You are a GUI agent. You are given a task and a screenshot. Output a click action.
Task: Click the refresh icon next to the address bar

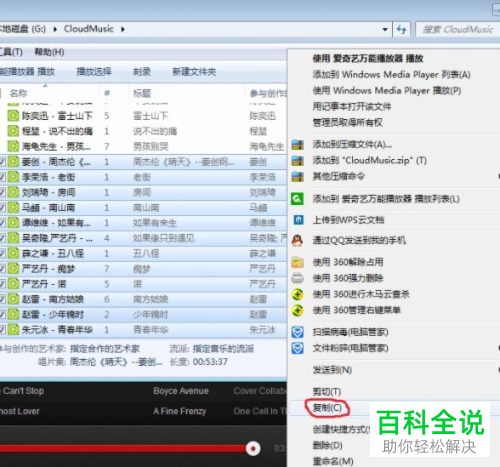click(401, 30)
